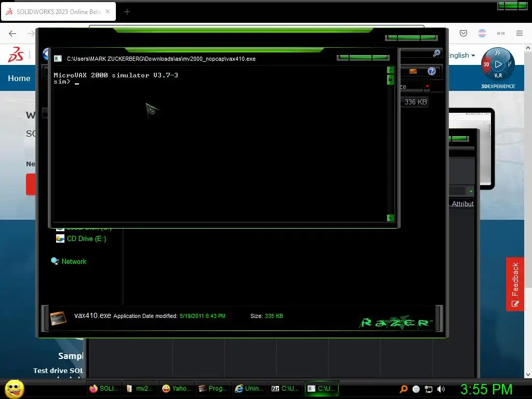Open the 7-Zip C:\U... taskbar button
This screenshot has height=399, width=532.
coord(285,389)
